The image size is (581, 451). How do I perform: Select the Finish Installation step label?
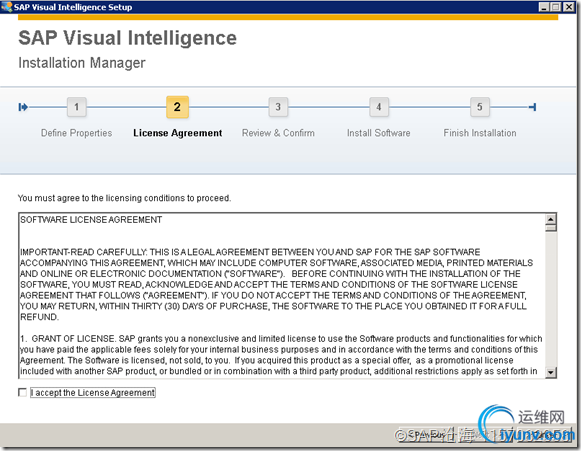[x=480, y=133]
